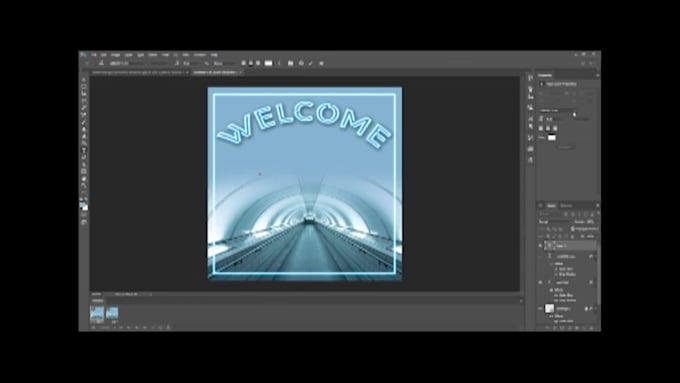This screenshot has height=383, width=680.
Task: Click Link Layers icon at Layers panel bottom
Action: [x=548, y=328]
